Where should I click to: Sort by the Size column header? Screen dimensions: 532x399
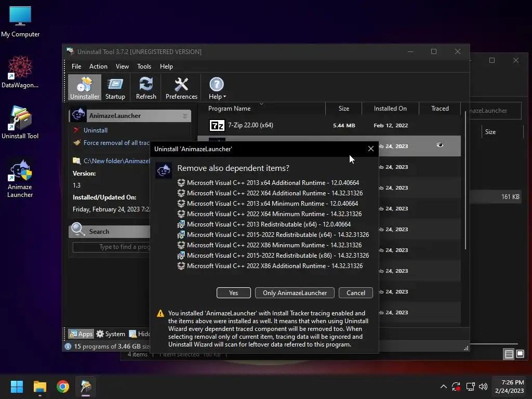(x=344, y=109)
